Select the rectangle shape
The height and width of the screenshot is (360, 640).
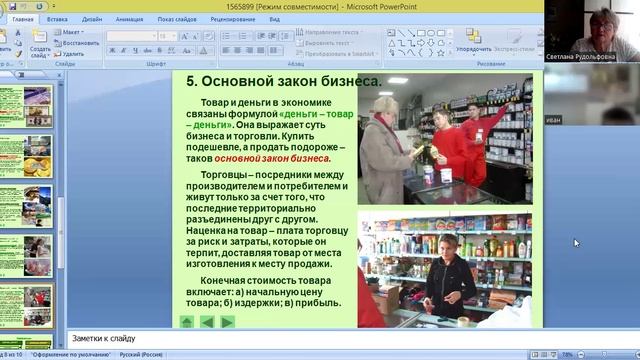pos(421,33)
